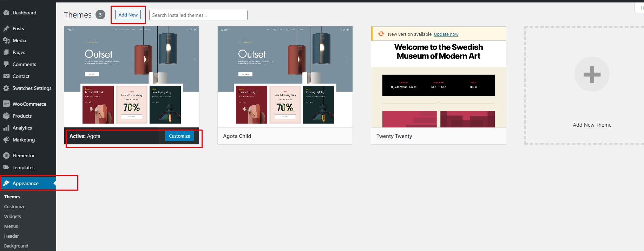Click the Products box icon
This screenshot has width=644, height=251.
click(x=6, y=116)
